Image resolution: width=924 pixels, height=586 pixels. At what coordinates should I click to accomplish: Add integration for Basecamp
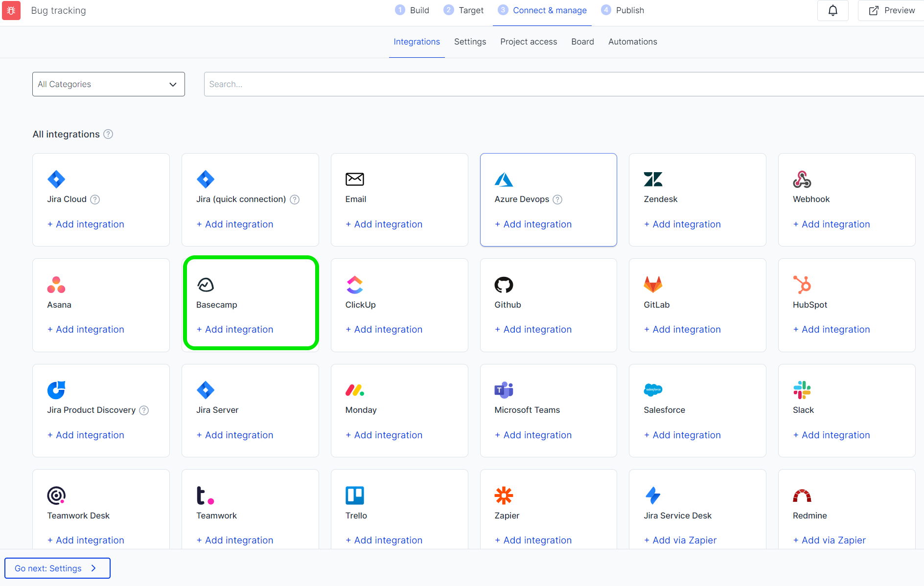coord(235,329)
